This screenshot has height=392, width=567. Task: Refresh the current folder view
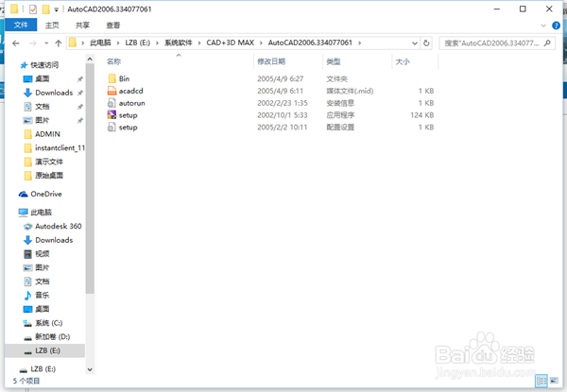point(426,43)
